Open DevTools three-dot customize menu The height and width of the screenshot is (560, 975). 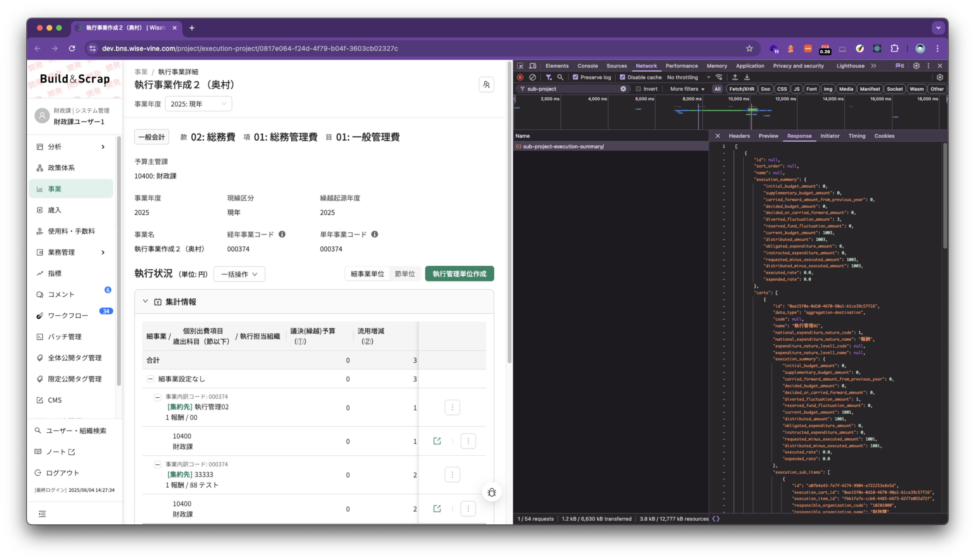(928, 66)
